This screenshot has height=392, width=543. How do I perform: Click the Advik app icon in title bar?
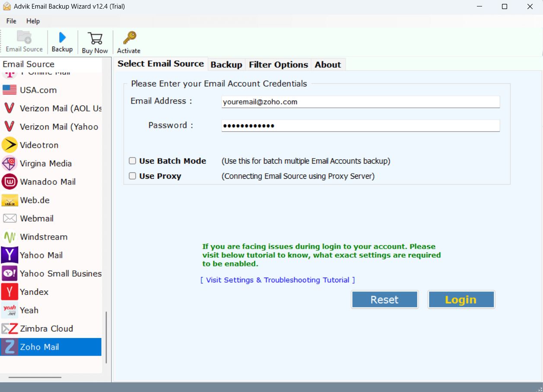(x=6, y=6)
